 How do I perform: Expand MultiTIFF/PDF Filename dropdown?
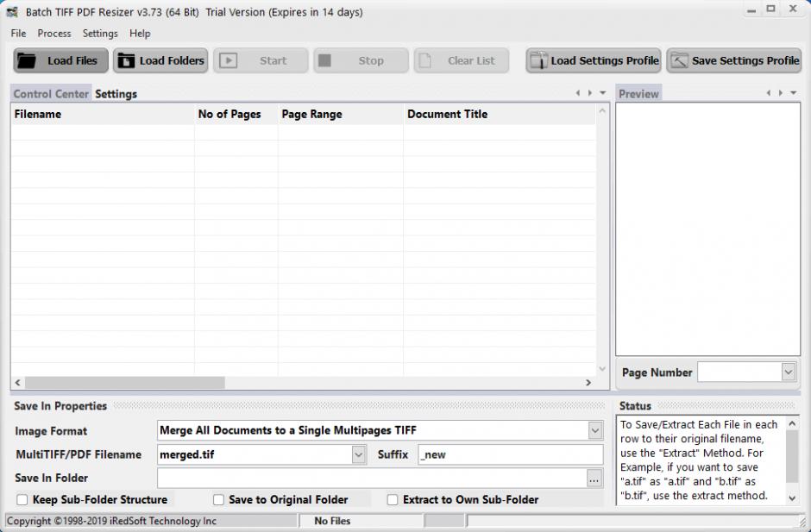pos(359,454)
